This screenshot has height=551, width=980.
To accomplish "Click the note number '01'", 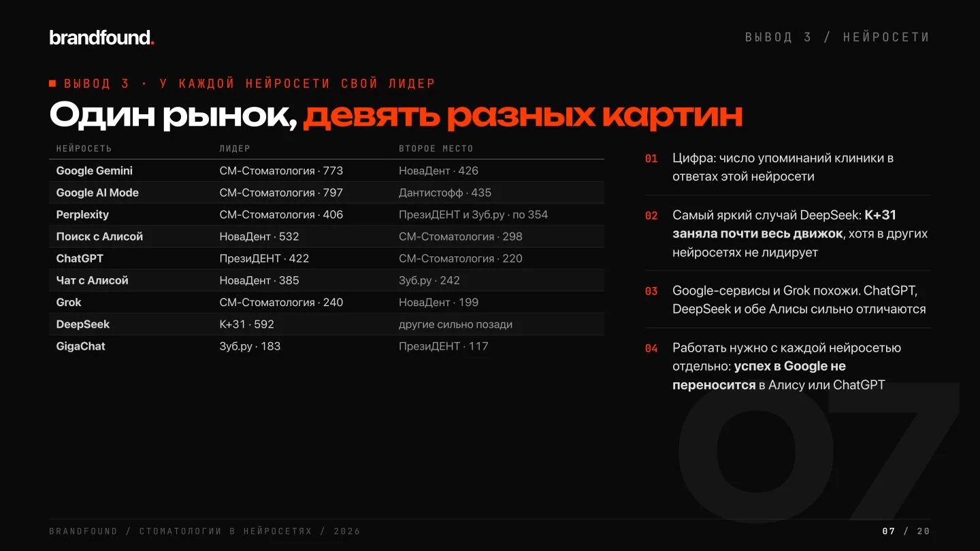I will (651, 158).
